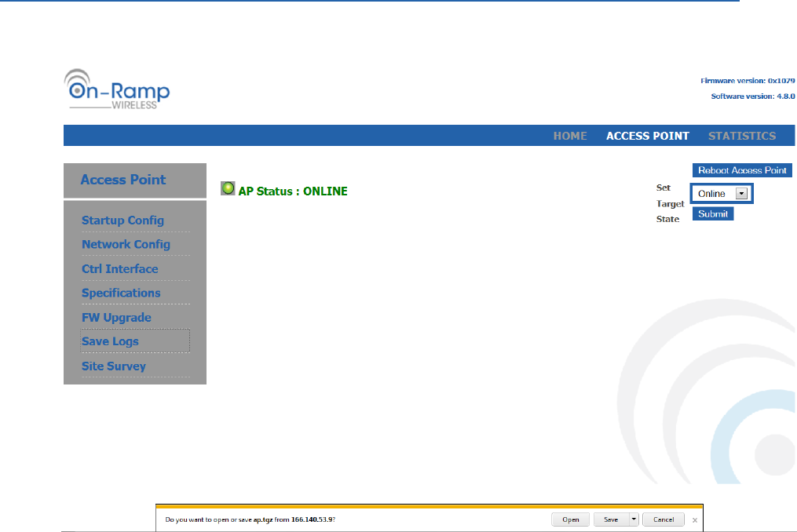Switch to the STATISTICS tab
797x532 pixels.
tap(742, 136)
